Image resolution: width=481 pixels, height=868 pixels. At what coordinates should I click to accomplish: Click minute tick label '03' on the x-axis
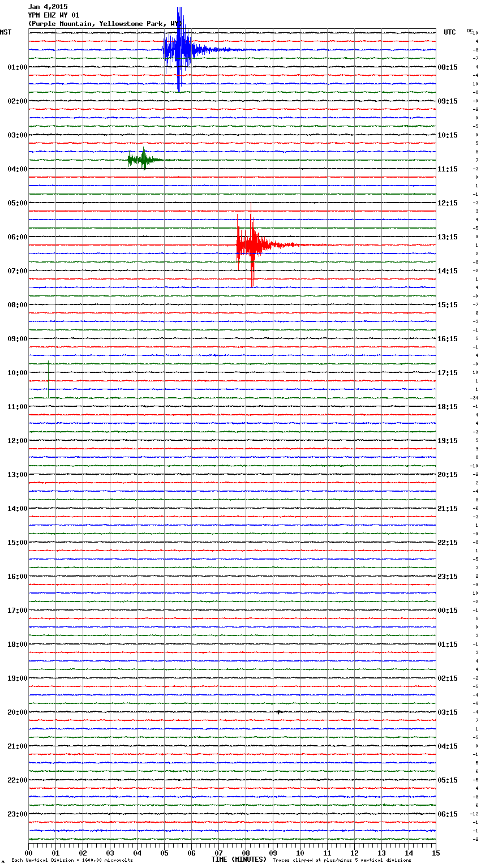(110, 853)
